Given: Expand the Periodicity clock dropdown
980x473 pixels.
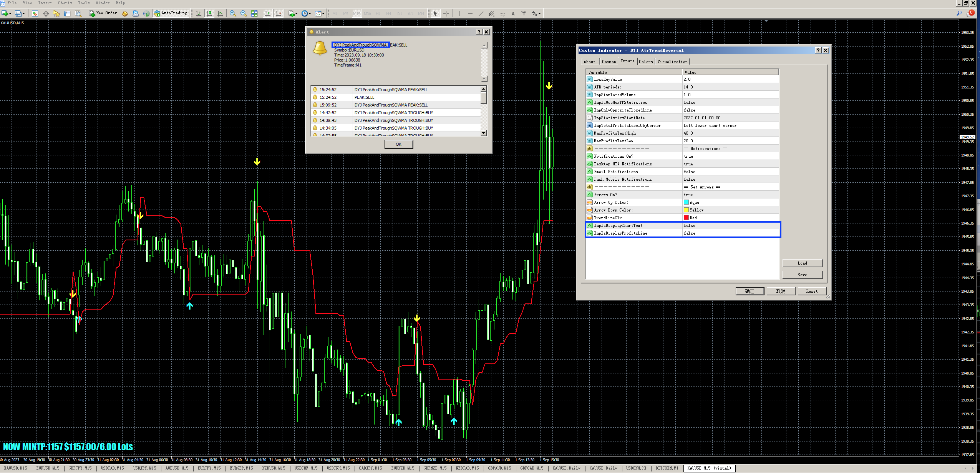Looking at the screenshot, I should point(310,14).
